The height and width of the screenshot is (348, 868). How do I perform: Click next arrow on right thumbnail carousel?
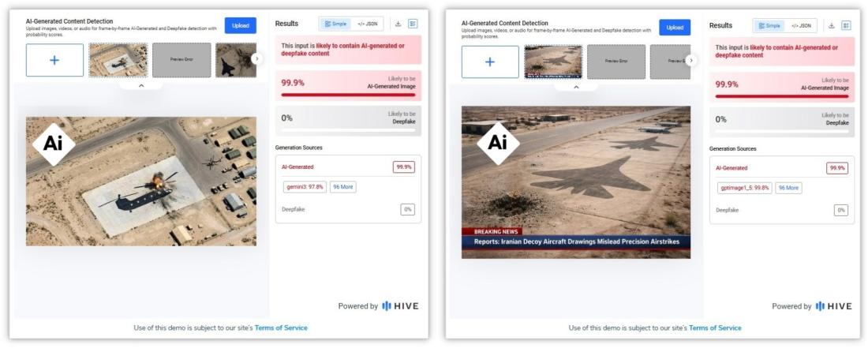pos(691,60)
